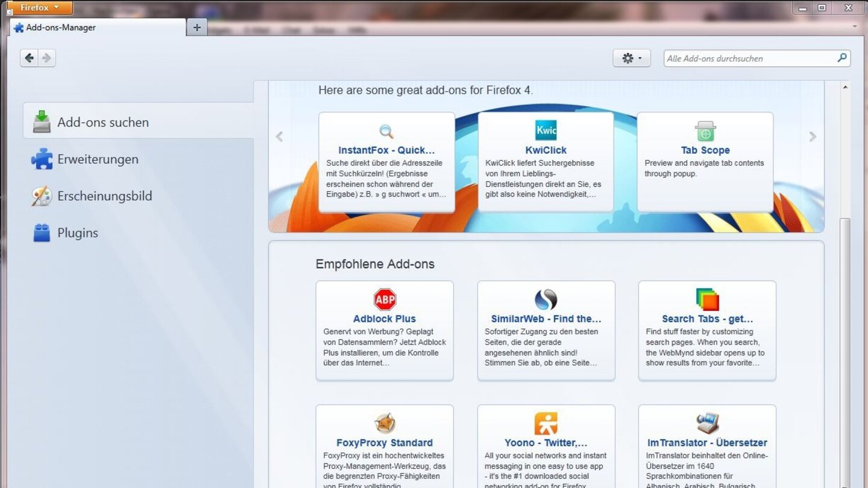Open a new tab with the plus button

[x=197, y=27]
